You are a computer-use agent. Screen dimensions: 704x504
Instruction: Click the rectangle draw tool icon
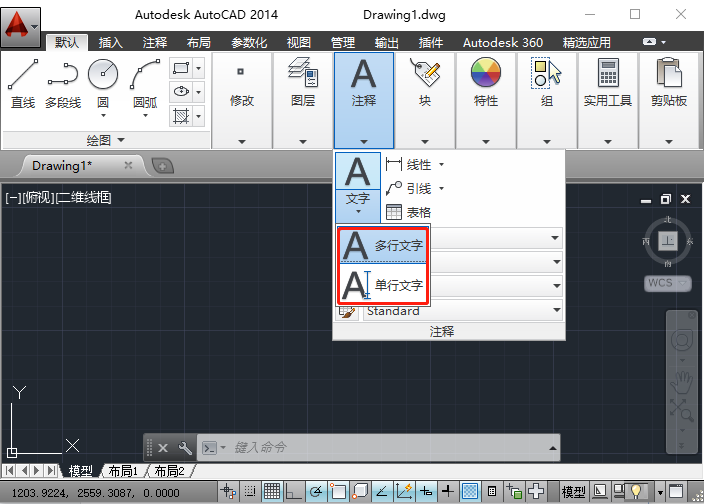coord(181,69)
